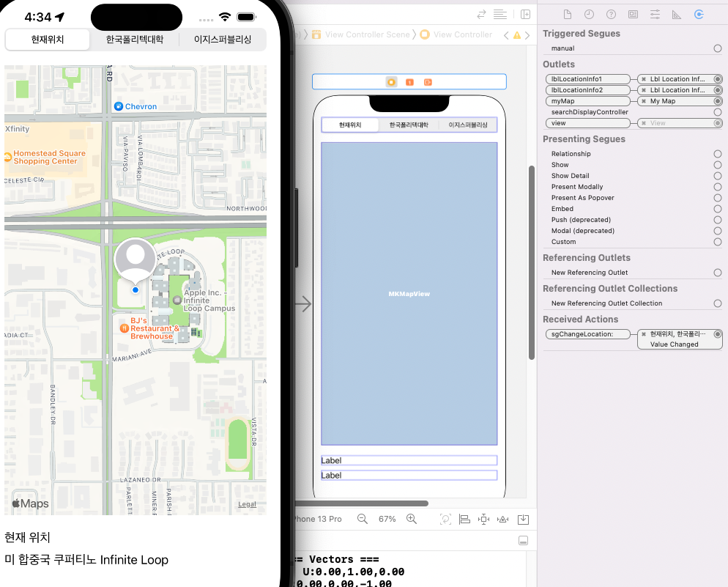Screen dimensions: 728x587
Task: Zoom out the storyboard canvas
Action: (362, 519)
